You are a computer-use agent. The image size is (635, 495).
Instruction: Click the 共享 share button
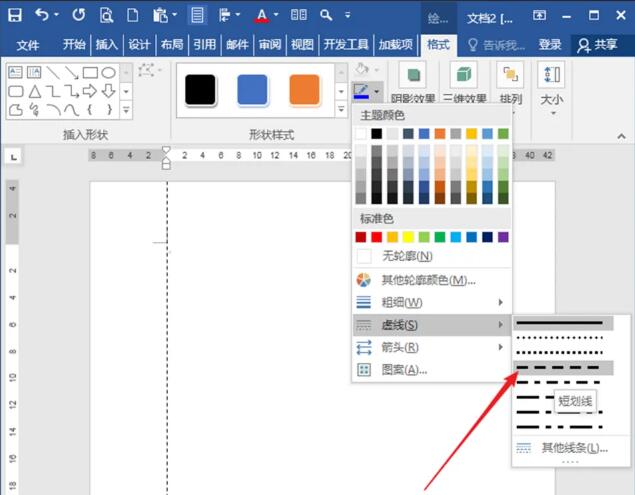[x=597, y=45]
